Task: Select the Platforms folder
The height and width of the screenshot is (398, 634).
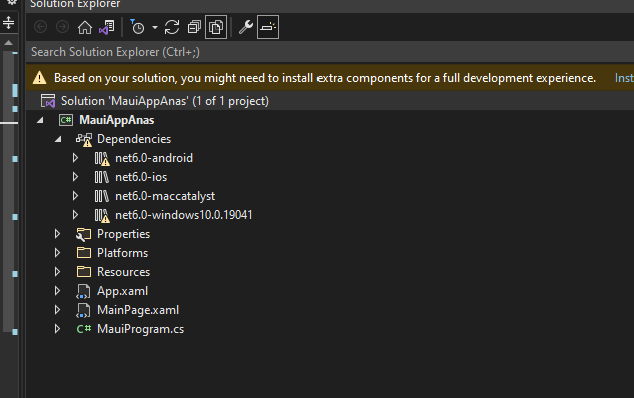Action: coord(123,253)
